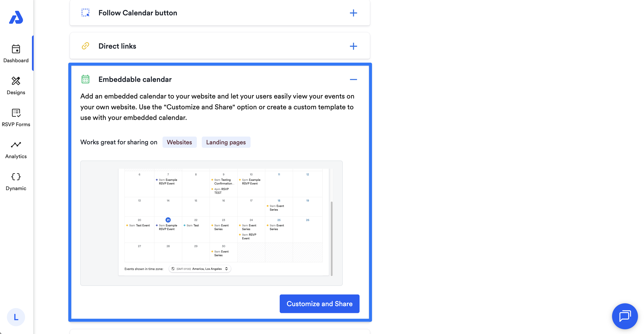Expand the Follow Calendar button section

tap(353, 13)
